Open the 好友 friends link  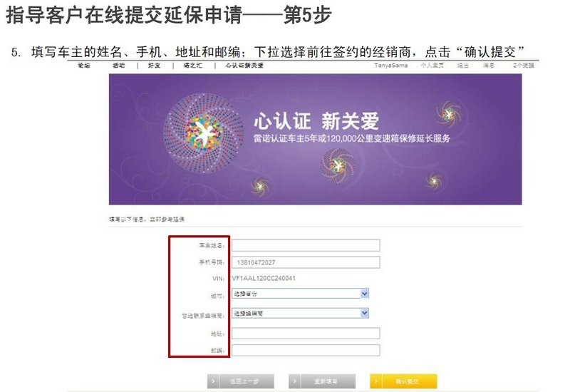(x=154, y=66)
